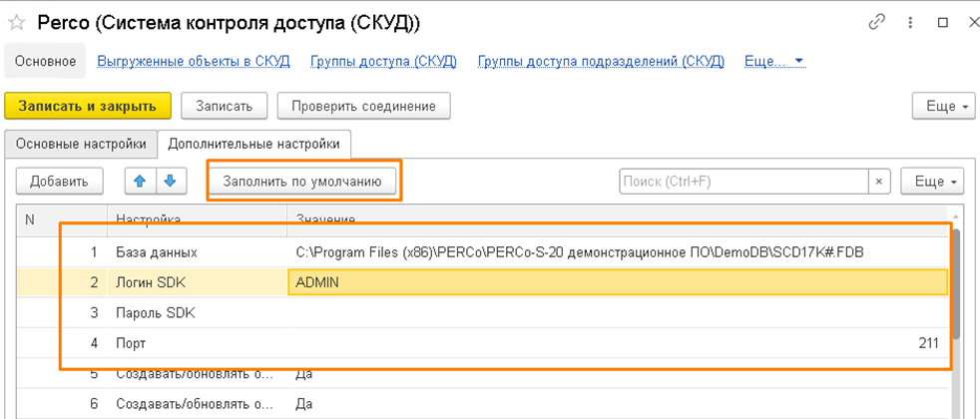The height and width of the screenshot is (419, 980).
Task: Open the Основное section
Action: point(45,62)
